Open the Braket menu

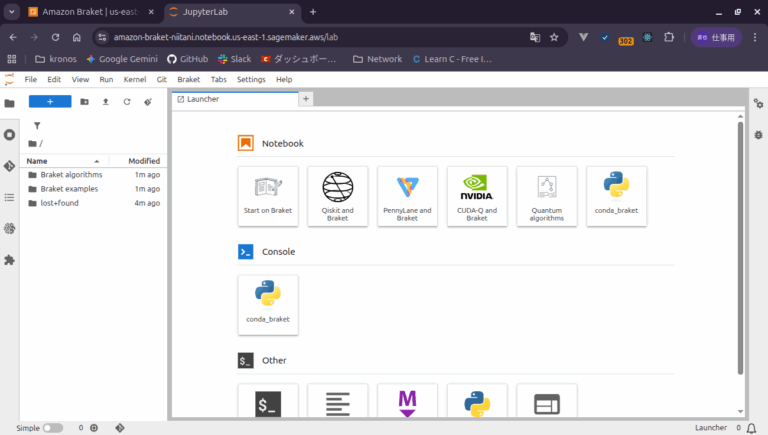coord(189,79)
